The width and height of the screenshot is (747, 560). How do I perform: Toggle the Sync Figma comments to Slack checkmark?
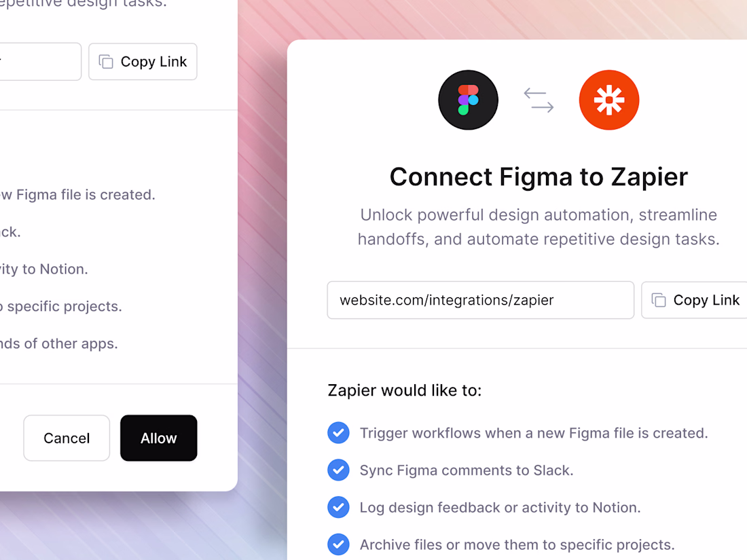[x=338, y=470]
